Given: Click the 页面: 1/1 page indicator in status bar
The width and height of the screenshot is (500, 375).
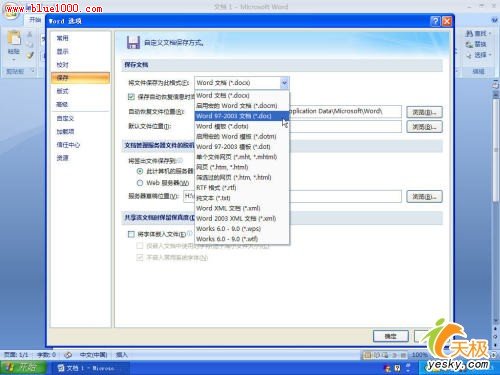Looking at the screenshot, I should (16, 355).
